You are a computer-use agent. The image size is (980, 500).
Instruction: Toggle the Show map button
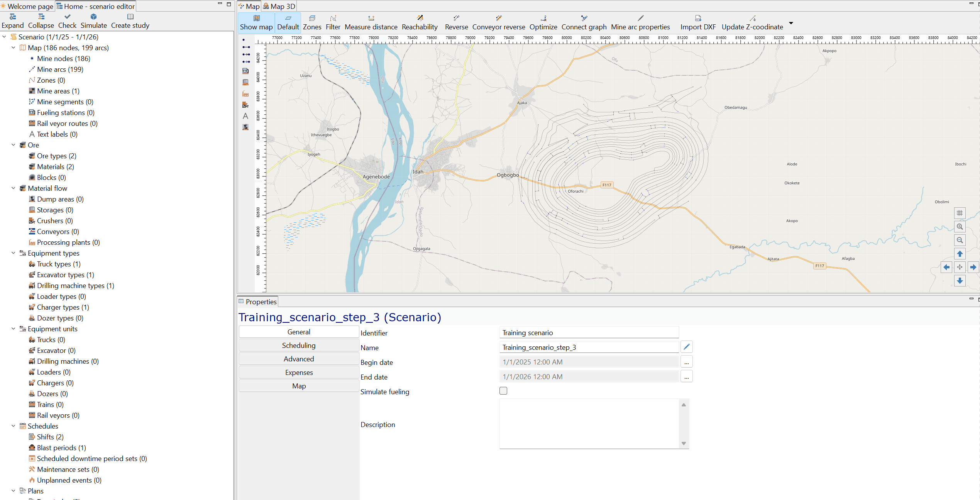[x=256, y=23]
